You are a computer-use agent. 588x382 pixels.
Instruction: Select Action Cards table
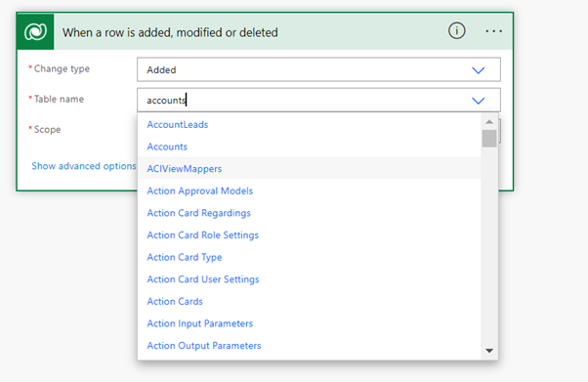309,301
